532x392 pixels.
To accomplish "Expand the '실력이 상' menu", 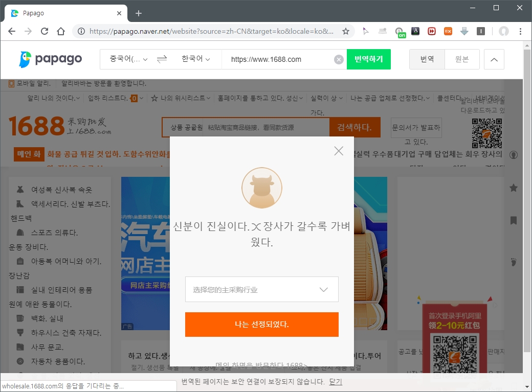I will (x=327, y=98).
